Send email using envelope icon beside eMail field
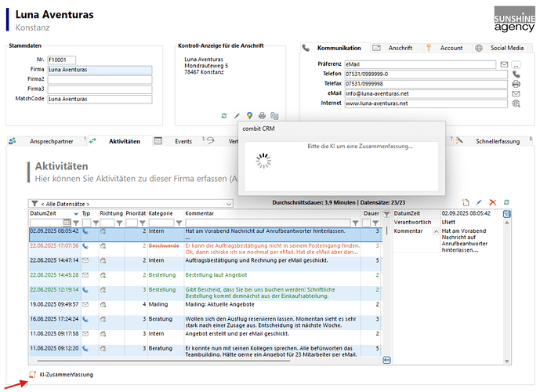This screenshot has height=392, width=540. (516, 93)
